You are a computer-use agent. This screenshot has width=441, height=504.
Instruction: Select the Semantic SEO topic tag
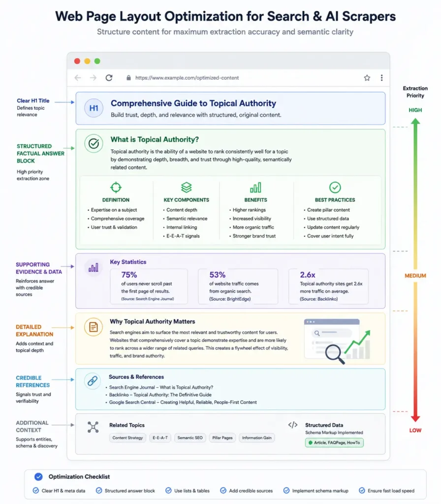190,438
